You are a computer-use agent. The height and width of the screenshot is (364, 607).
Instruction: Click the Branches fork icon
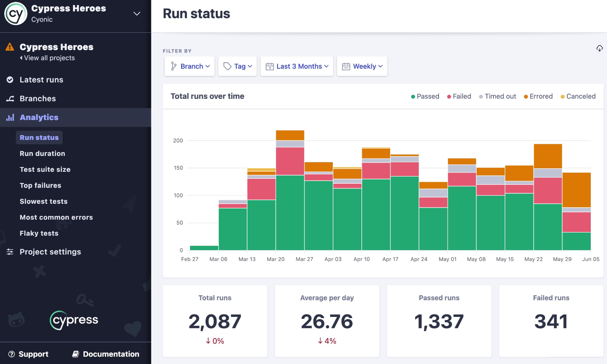pyautogui.click(x=10, y=99)
